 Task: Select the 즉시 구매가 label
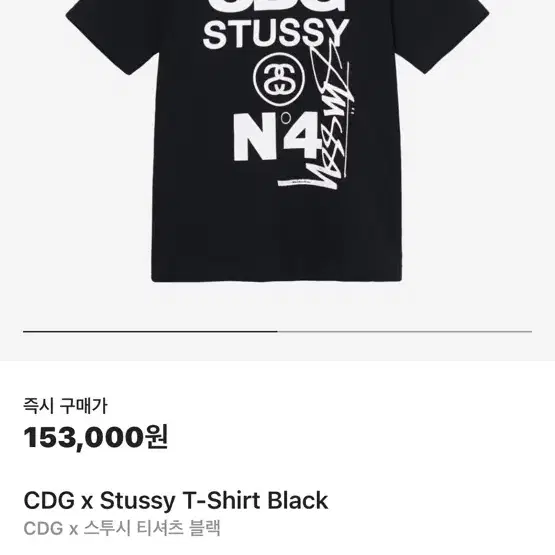coord(65,406)
